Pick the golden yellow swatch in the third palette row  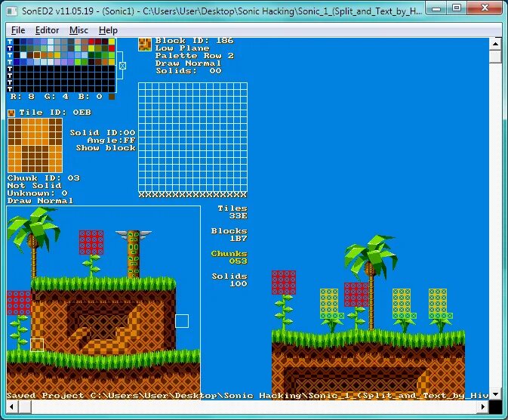[57, 55]
